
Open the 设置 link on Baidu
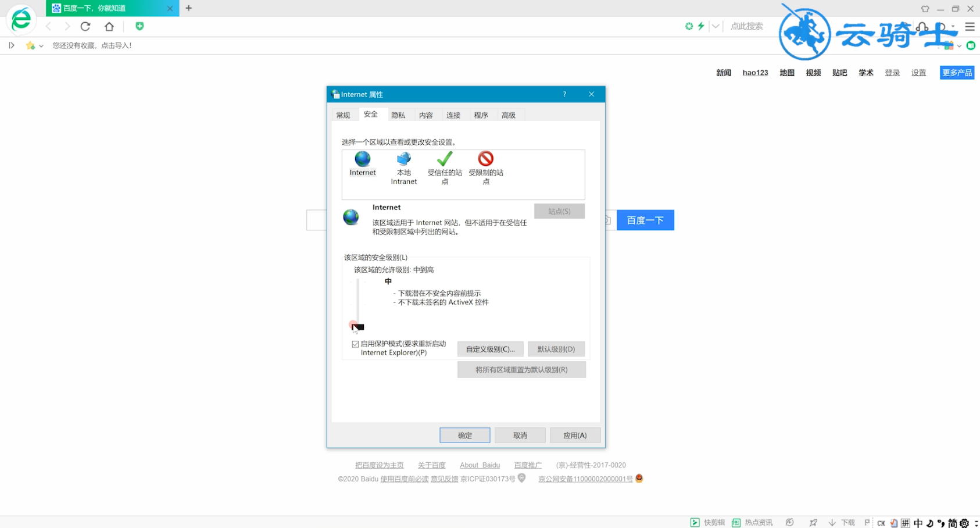tap(918, 73)
